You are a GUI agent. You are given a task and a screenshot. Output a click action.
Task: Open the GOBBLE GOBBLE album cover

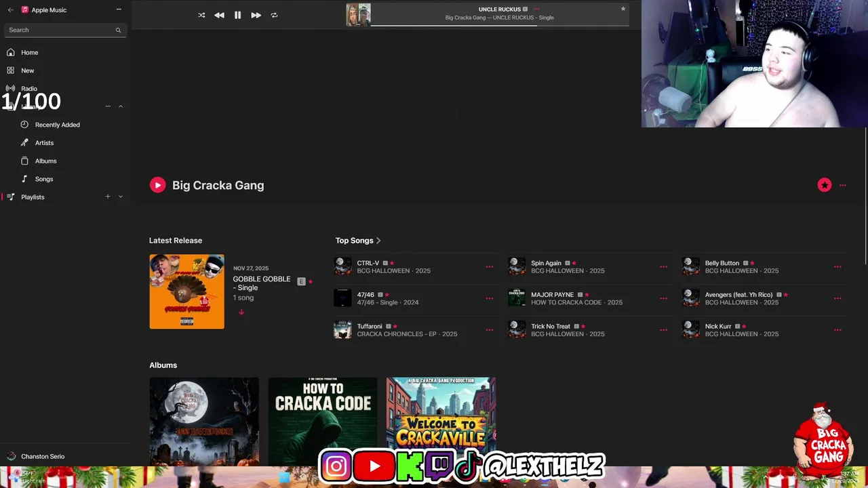pos(186,291)
